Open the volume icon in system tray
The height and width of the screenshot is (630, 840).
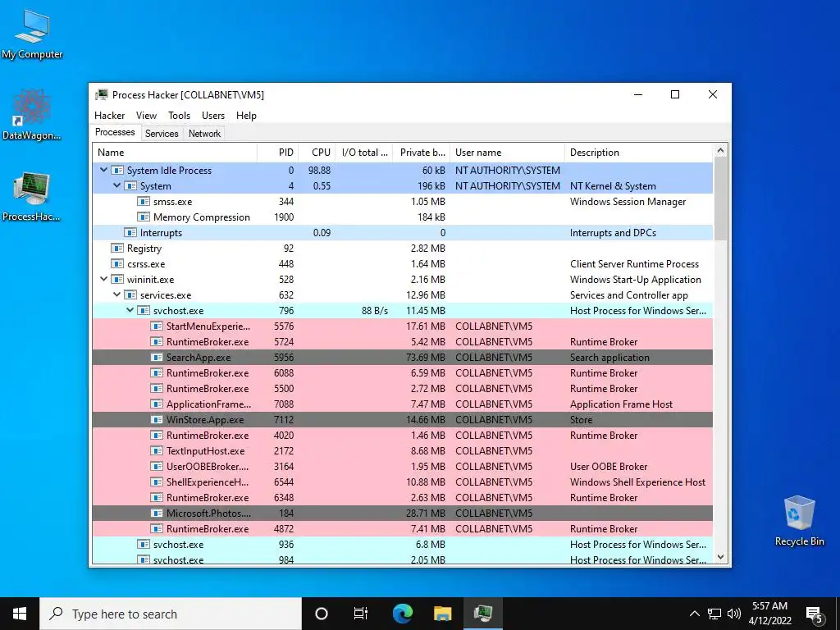click(x=734, y=614)
